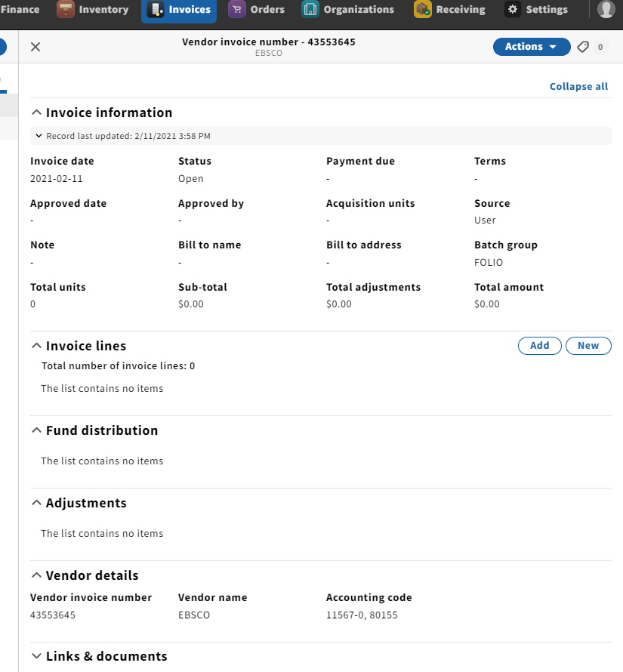Click the tags icon beside Actions
Screen dimensions: 623x672
(x=583, y=47)
